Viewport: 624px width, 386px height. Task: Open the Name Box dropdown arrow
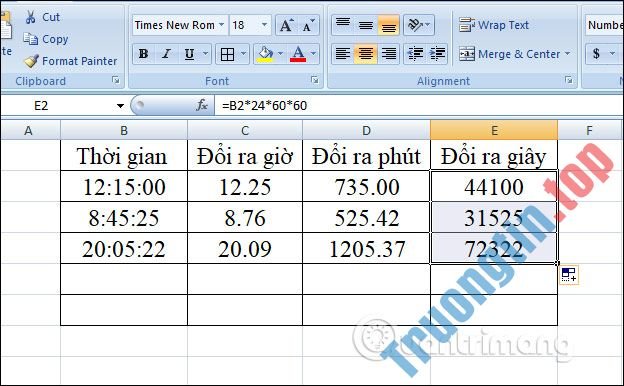point(120,106)
